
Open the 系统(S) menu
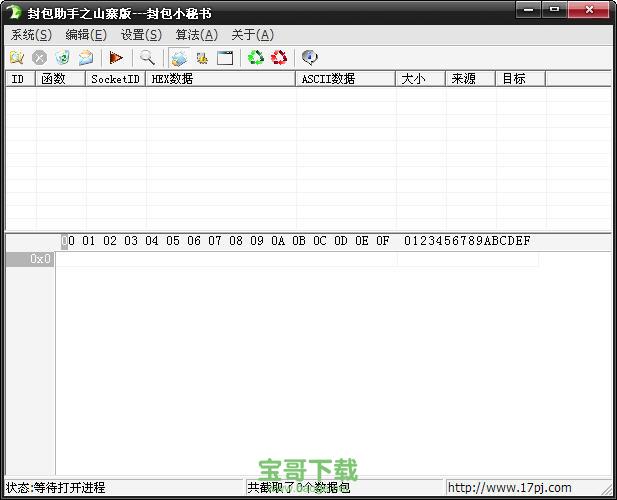click(31, 35)
